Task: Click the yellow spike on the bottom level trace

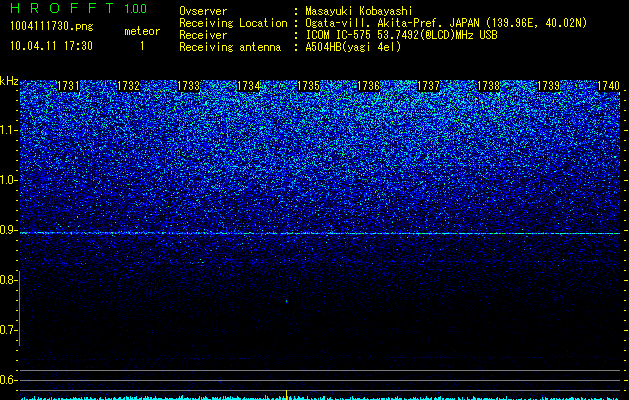Action: (286, 394)
